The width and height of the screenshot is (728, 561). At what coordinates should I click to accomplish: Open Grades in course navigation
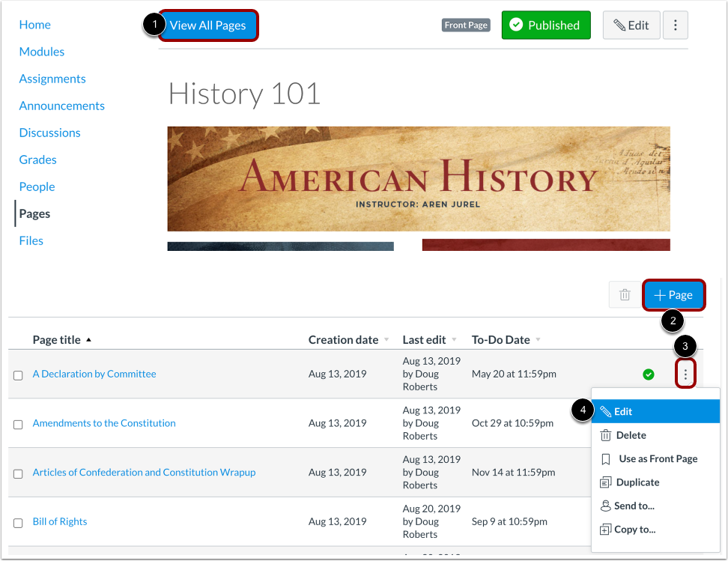tap(37, 160)
